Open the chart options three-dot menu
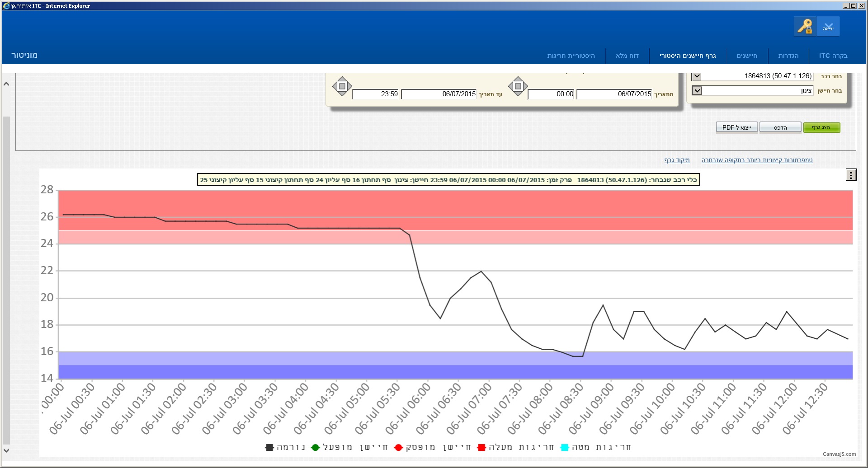Screen dimensions: 868x468 851,175
